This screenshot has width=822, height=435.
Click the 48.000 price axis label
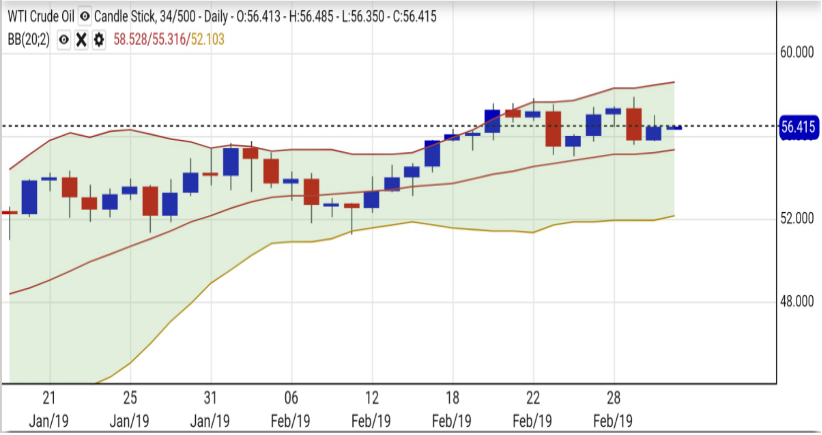(x=799, y=301)
